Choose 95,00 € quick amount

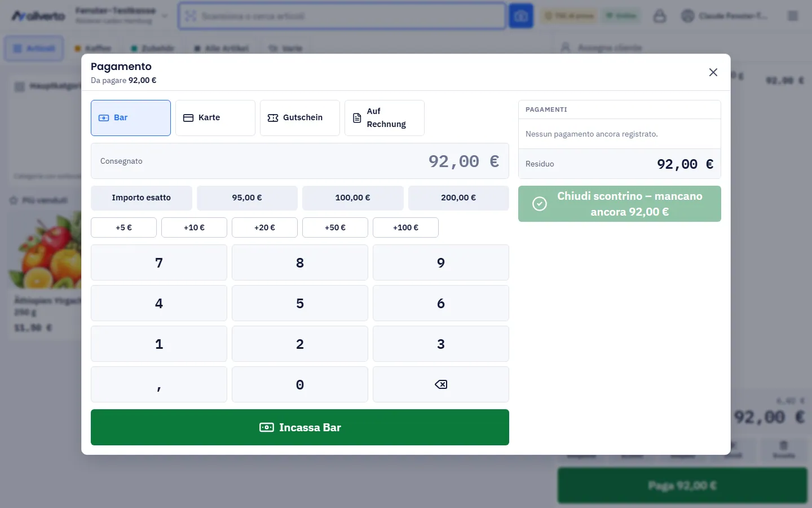coord(247,198)
